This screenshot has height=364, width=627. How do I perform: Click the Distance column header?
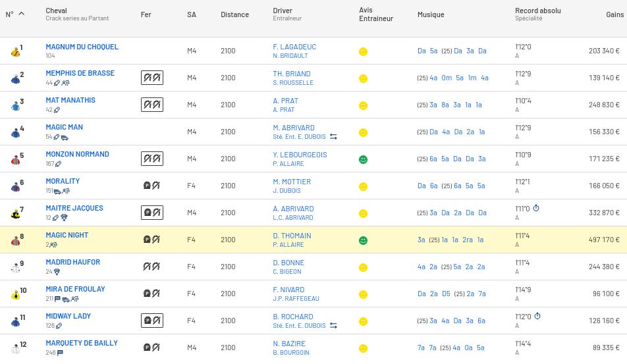tap(234, 14)
